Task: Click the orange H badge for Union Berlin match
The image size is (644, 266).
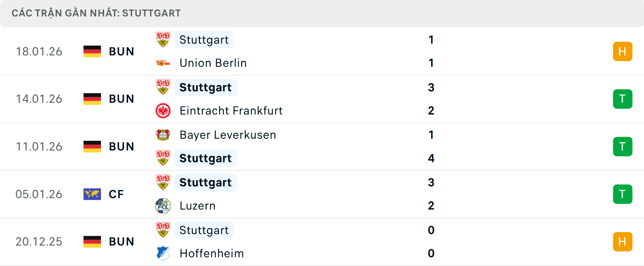Action: click(623, 51)
